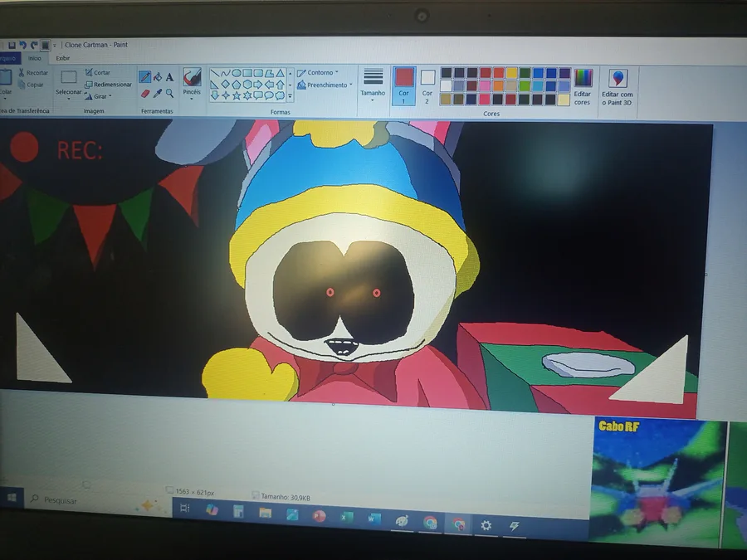Choose the Rectangle shape
Image resolution: width=747 pixels, height=560 pixels.
247,73
